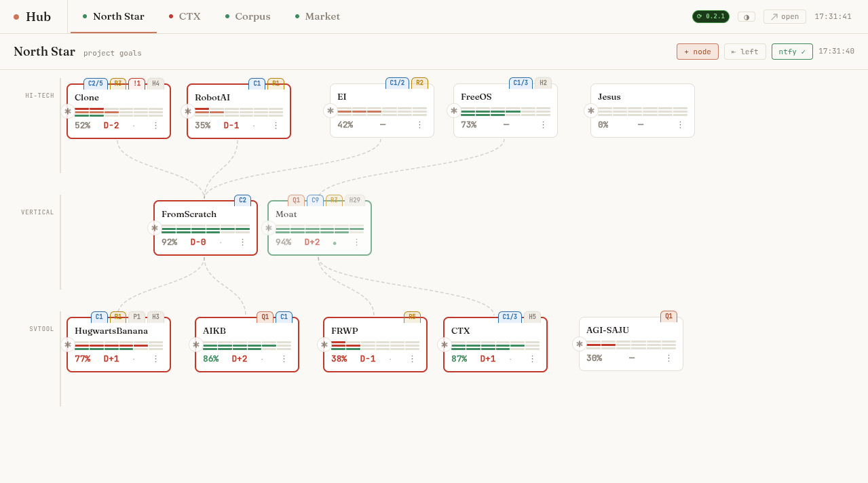Open the three-dot menu on EI node

tap(419, 125)
